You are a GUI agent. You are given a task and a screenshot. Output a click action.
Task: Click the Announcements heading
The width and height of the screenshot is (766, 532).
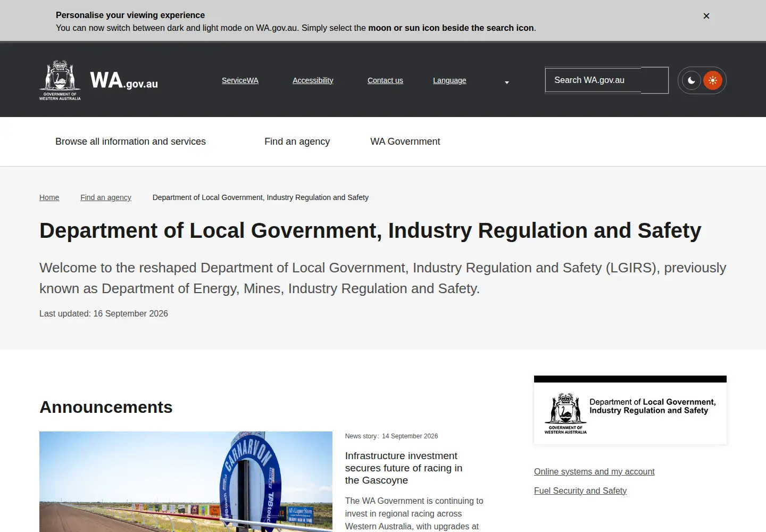106,407
